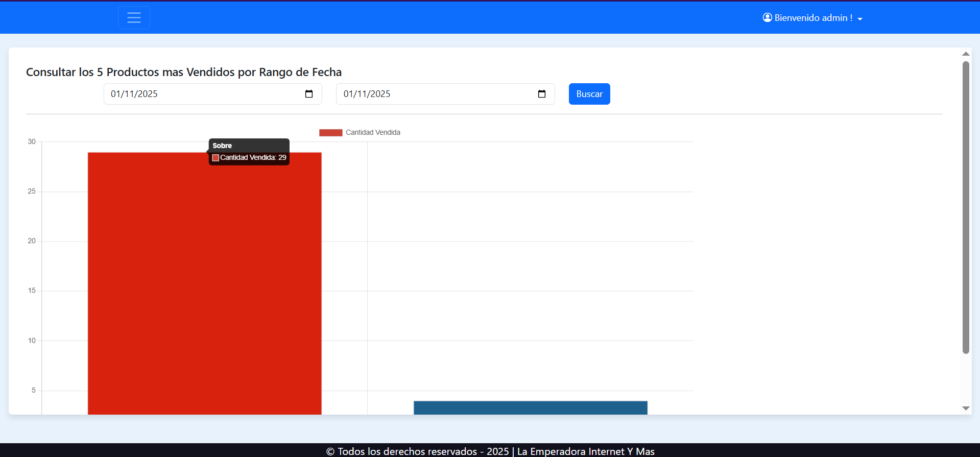
Task: Click the scrollbar up arrow
Action: pyautogui.click(x=966, y=54)
